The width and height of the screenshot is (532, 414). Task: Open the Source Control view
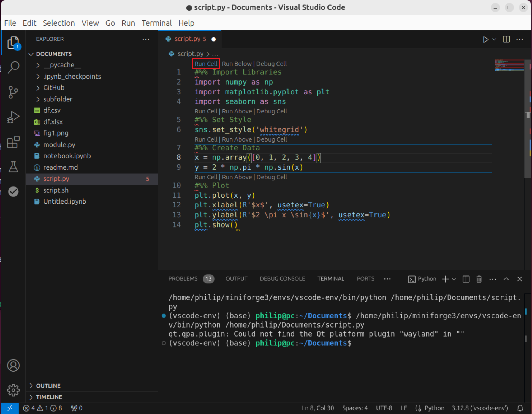click(x=13, y=92)
